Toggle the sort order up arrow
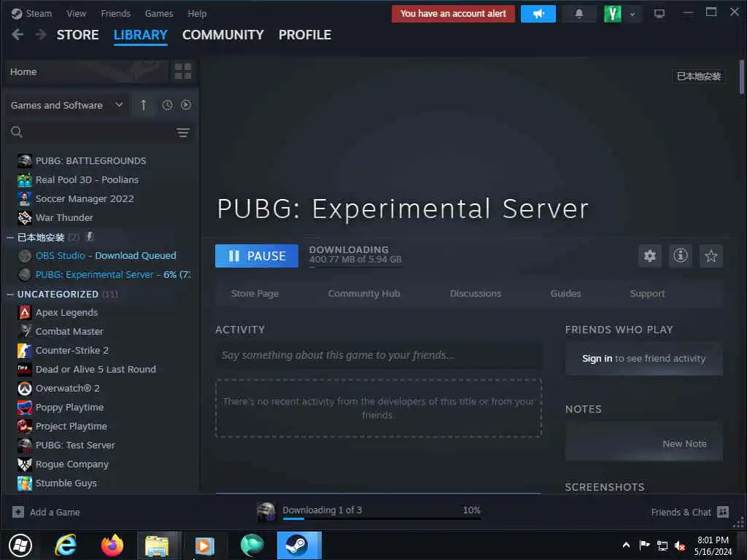Image resolution: width=747 pixels, height=560 pixels. click(144, 105)
